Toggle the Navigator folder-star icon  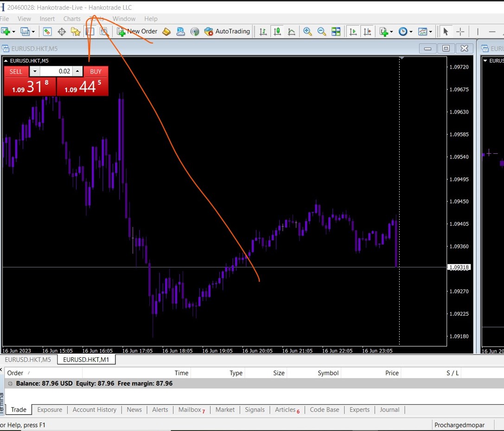click(x=76, y=32)
